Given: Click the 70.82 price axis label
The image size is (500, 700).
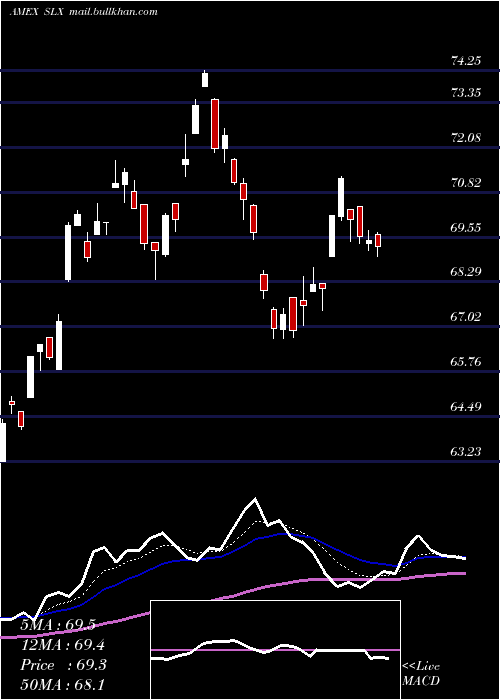Looking at the screenshot, I should tap(466, 183).
